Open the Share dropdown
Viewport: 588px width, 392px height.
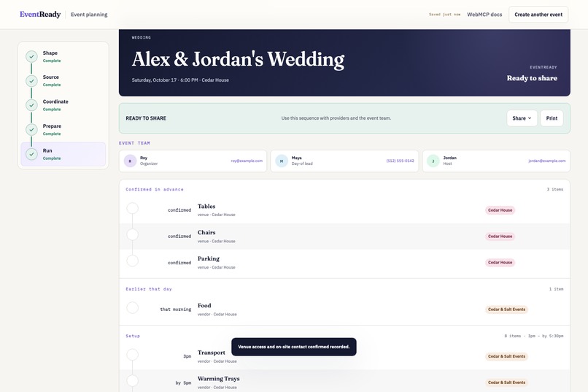522,118
